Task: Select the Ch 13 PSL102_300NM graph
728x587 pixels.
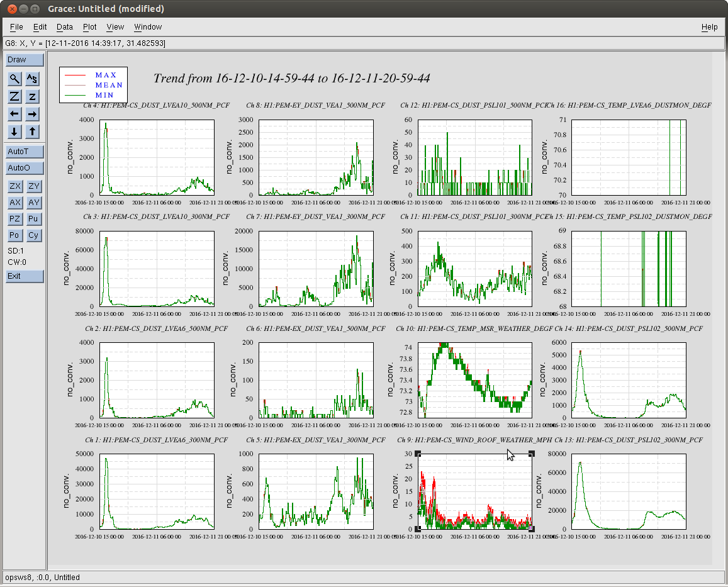Action: (x=629, y=492)
